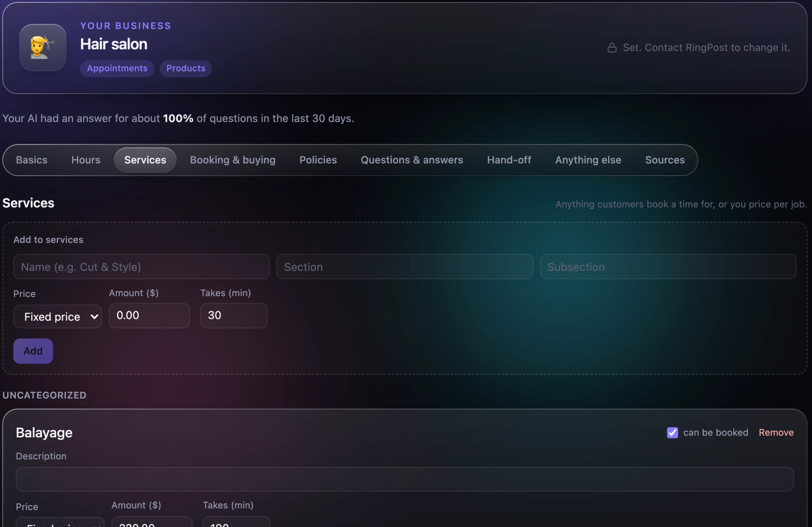812x527 pixels.
Task: Open the Sources tab
Action: 664,160
